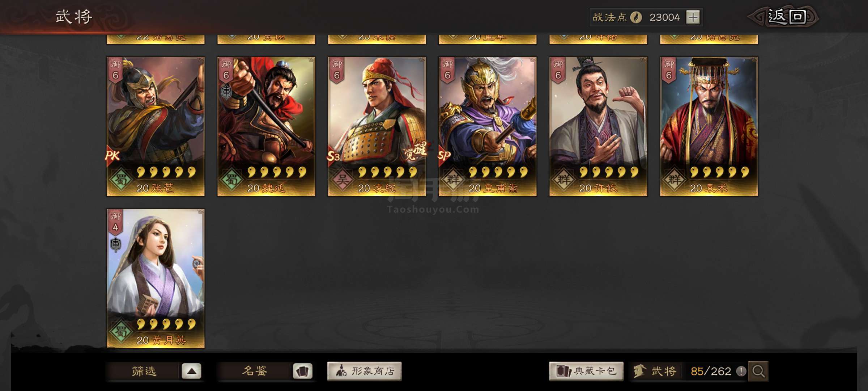The width and height of the screenshot is (868, 391).
Task: Open the 典藏卡包 card pack
Action: click(586, 371)
